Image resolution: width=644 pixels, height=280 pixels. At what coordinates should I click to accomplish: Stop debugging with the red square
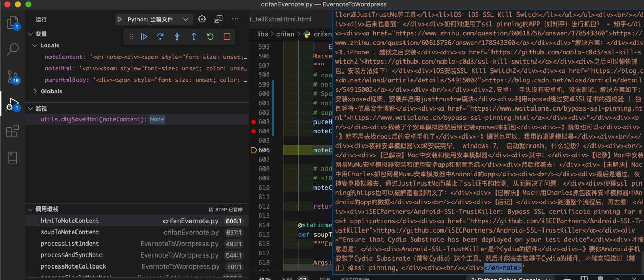pos(227,36)
